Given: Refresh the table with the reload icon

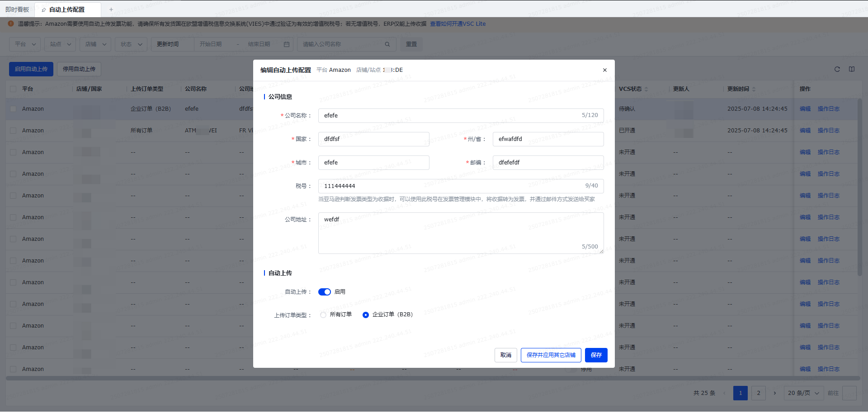Looking at the screenshot, I should point(837,69).
